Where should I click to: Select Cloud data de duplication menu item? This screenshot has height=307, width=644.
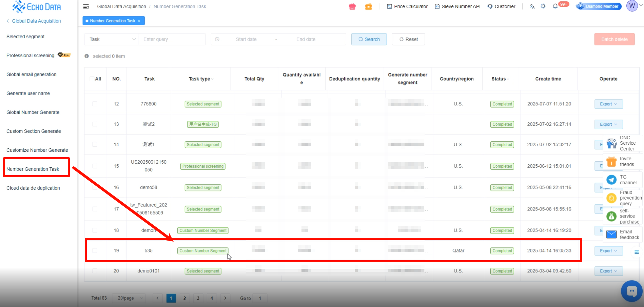(33, 188)
